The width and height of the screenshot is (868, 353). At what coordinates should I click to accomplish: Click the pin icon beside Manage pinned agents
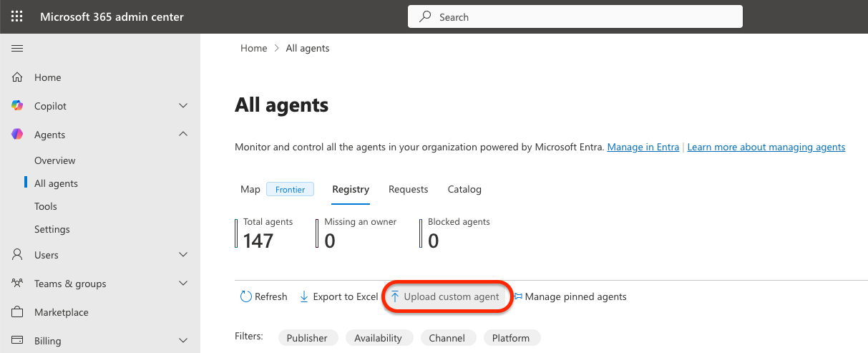pos(519,296)
